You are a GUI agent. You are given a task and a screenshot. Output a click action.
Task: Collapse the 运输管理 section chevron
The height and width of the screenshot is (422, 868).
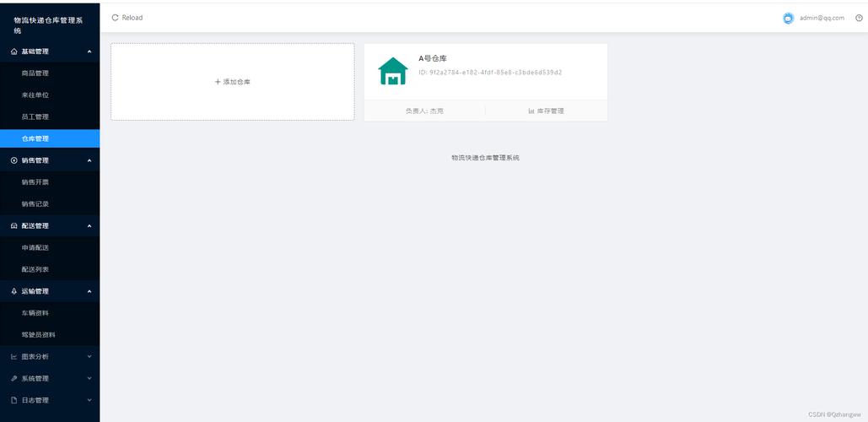tap(89, 290)
